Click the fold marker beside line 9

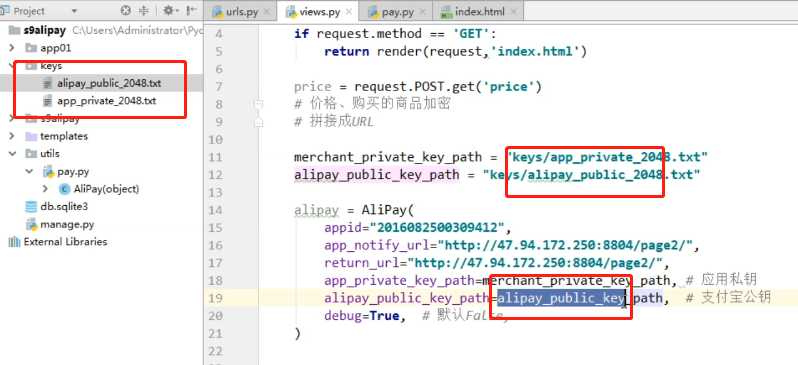259,122
